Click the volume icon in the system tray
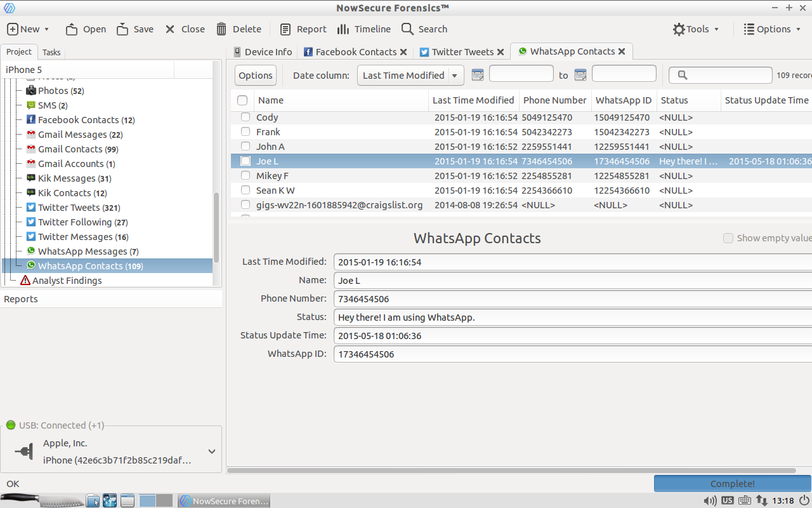 [710, 500]
